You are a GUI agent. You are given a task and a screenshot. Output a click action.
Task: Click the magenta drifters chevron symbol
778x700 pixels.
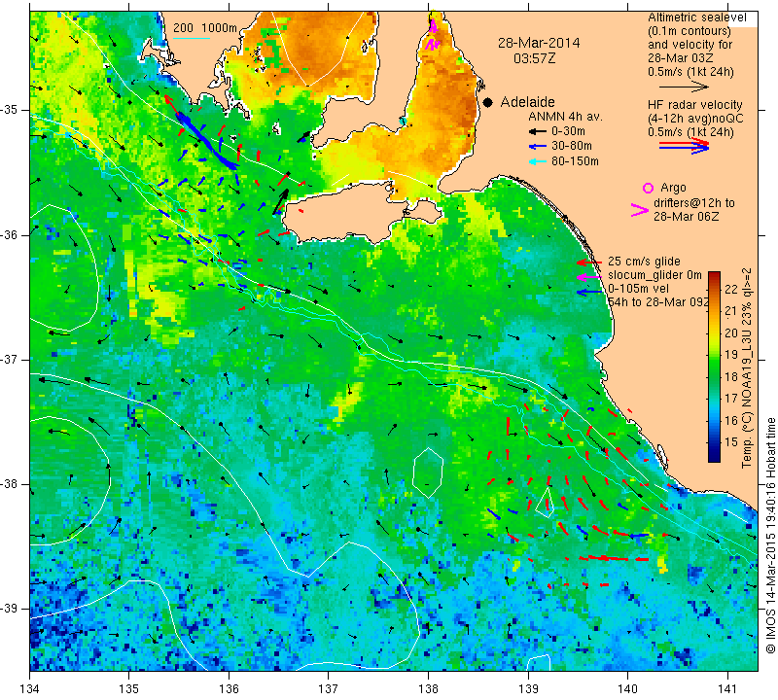click(640, 210)
